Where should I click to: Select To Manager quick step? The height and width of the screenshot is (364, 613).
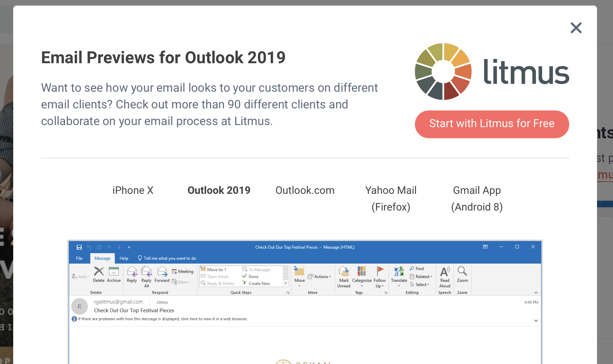coord(256,270)
